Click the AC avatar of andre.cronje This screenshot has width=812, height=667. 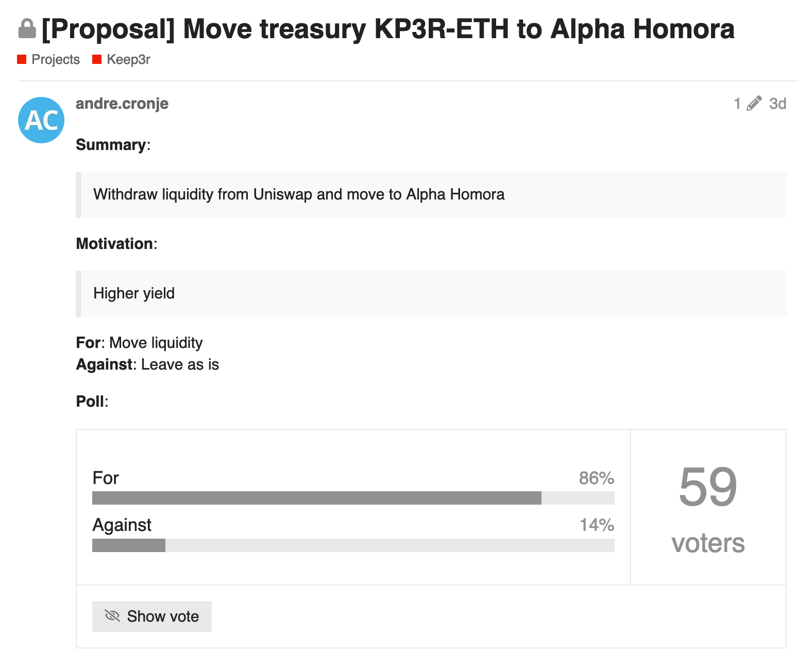41,120
